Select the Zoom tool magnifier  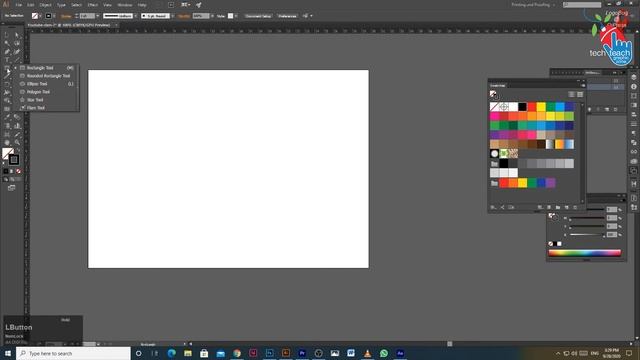[x=17, y=142]
